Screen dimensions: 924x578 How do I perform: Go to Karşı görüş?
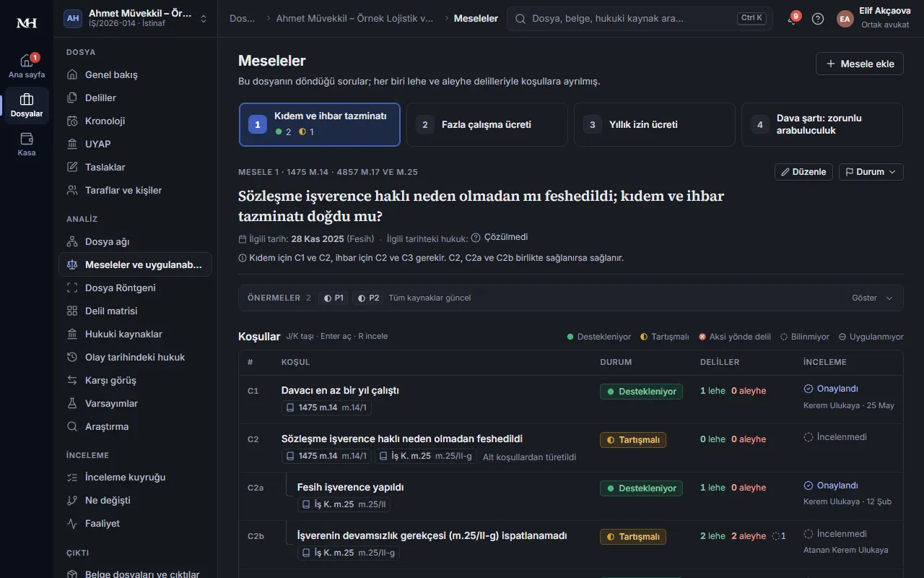[x=135, y=380]
